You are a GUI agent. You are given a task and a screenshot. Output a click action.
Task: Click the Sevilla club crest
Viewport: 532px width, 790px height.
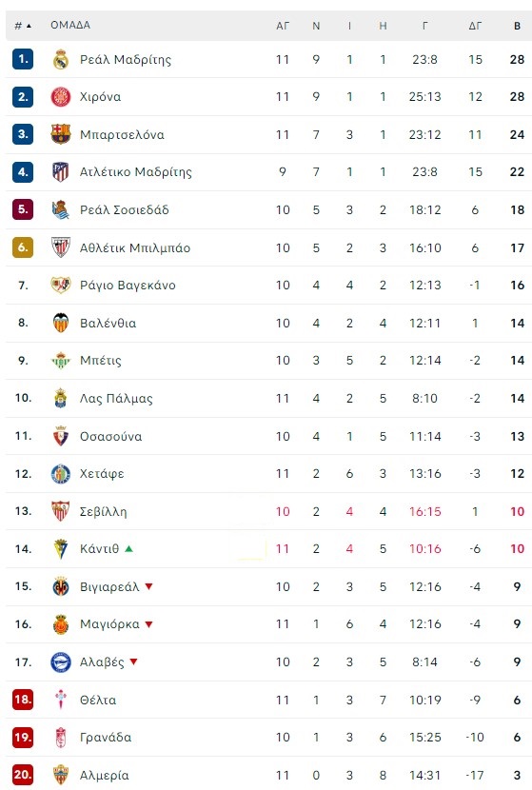pos(61,511)
